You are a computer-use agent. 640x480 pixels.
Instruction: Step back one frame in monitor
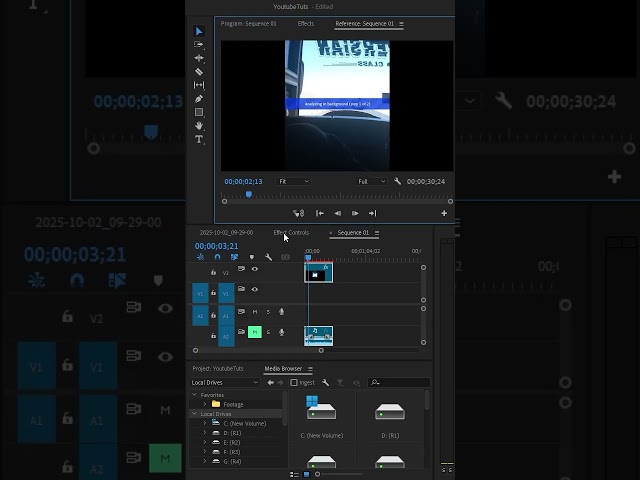338,213
